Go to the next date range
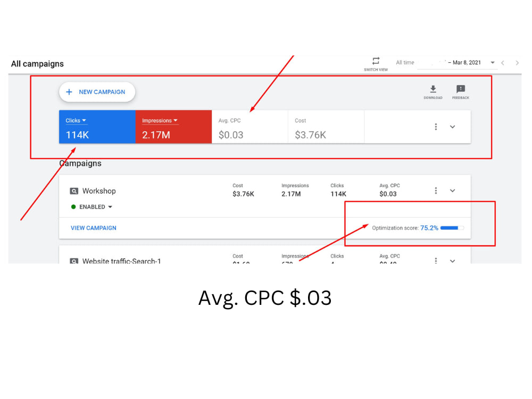The image size is (532, 399). 517,63
